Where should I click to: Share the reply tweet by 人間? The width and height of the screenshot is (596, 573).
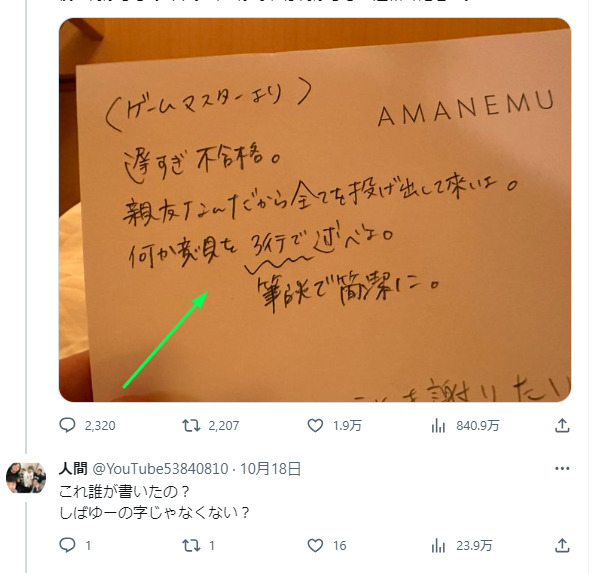click(562, 545)
